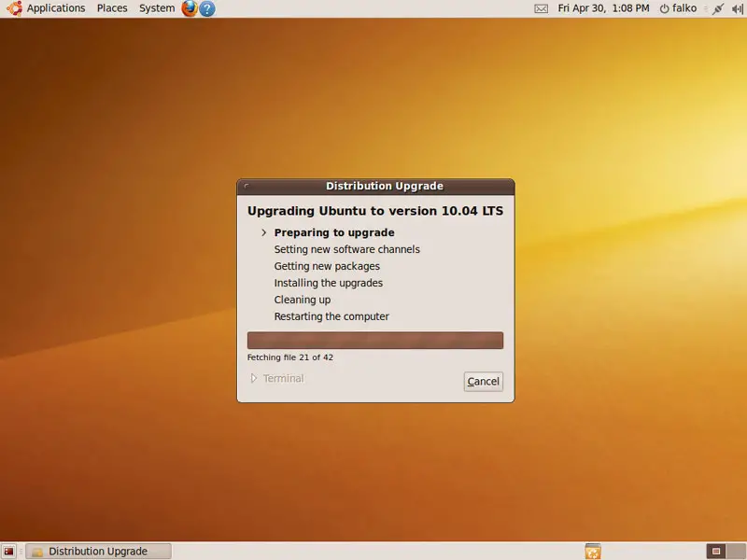Image resolution: width=747 pixels, height=560 pixels.
Task: Click the Ubuntu logo icon
Action: click(14, 8)
